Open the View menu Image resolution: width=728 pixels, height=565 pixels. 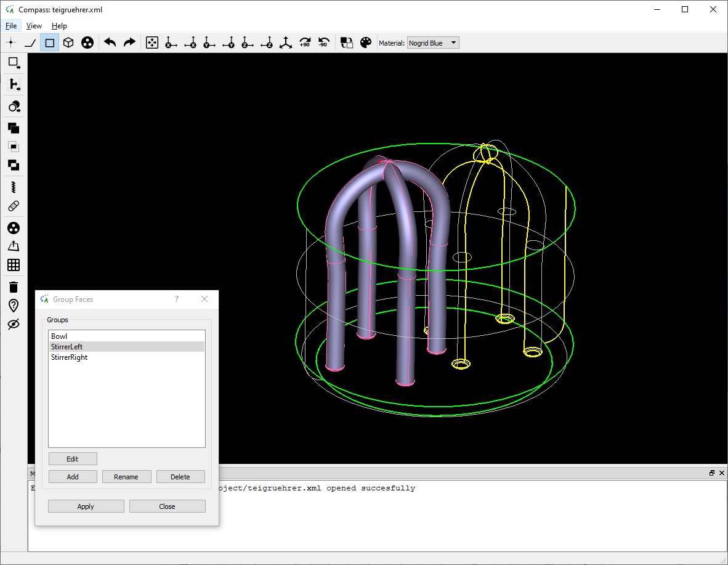pos(34,25)
